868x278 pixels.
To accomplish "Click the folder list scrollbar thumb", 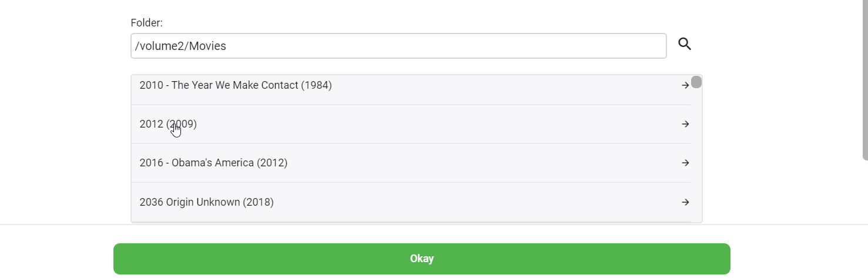I will pyautogui.click(x=696, y=82).
